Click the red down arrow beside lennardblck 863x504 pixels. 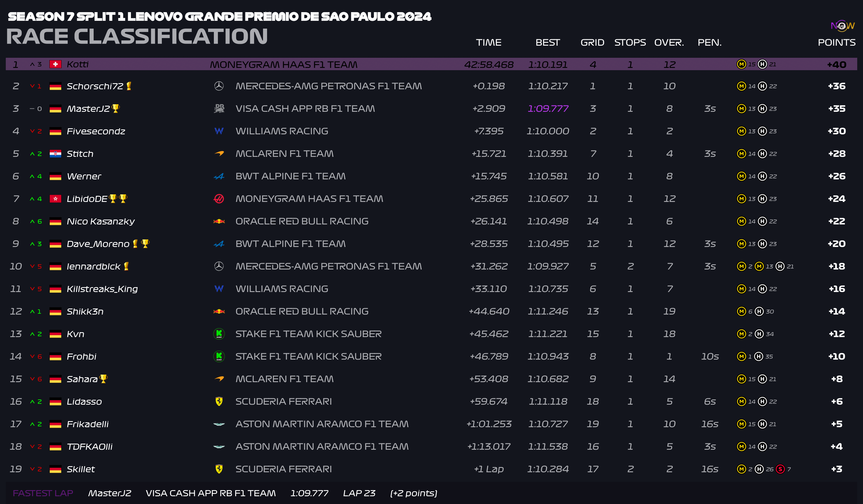point(32,266)
